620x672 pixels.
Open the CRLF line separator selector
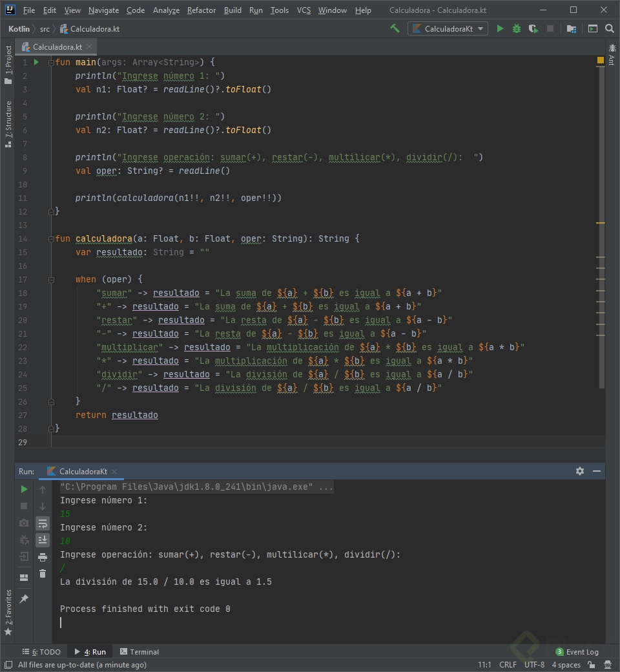(x=508, y=665)
